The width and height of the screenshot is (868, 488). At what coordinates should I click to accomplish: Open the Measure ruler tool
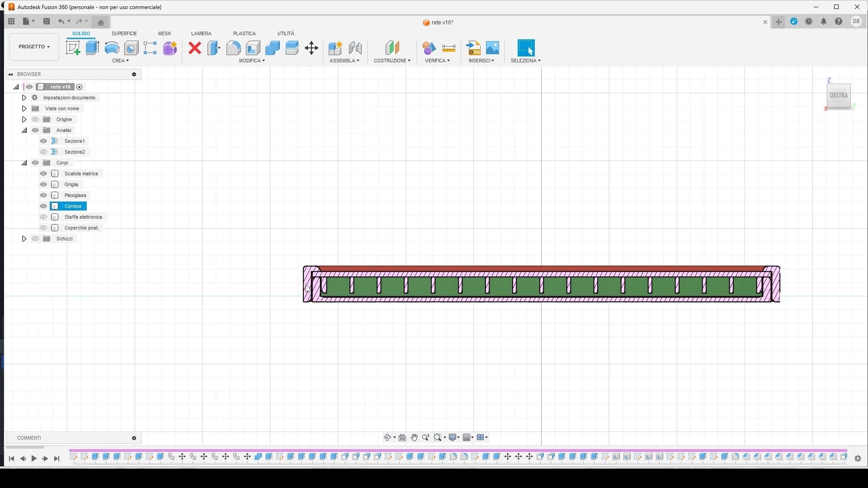pyautogui.click(x=449, y=48)
